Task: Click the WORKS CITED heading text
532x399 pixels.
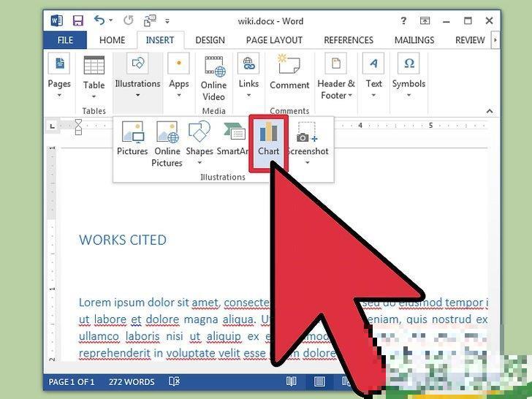Action: pyautogui.click(x=123, y=240)
